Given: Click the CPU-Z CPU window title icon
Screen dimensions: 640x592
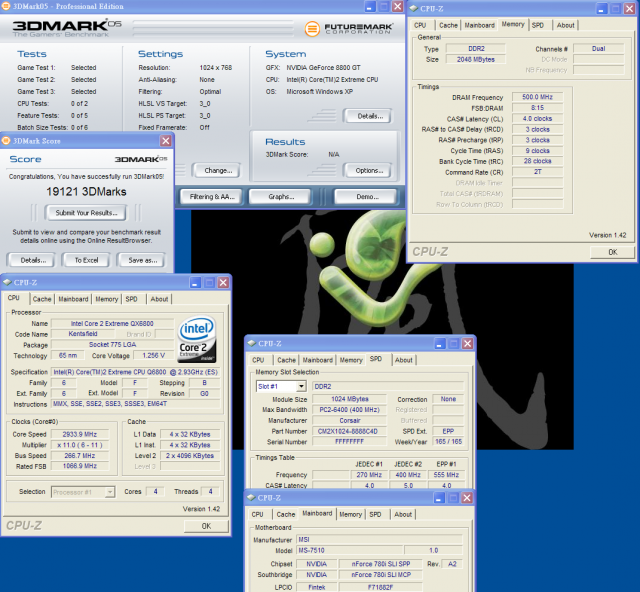Looking at the screenshot, I should pyautogui.click(x=7, y=283).
